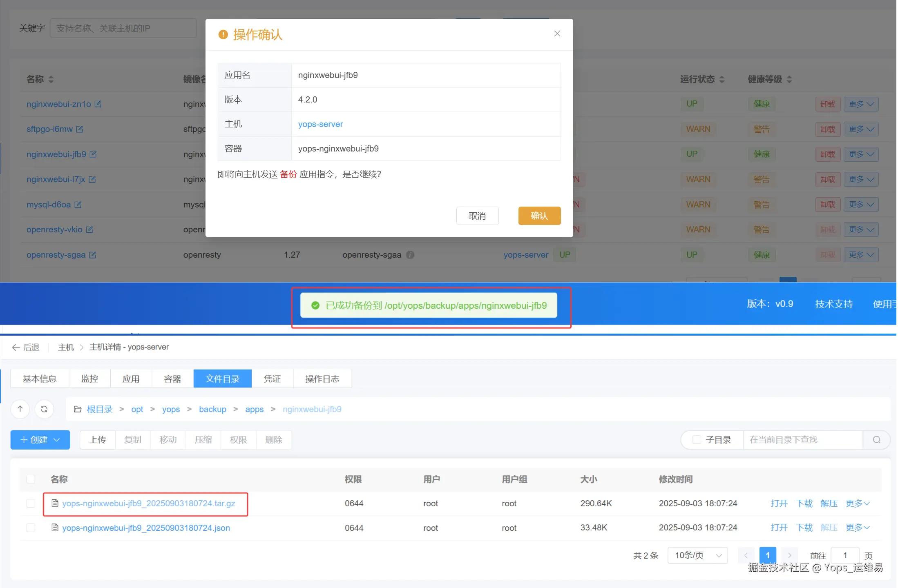Click edit icon beside mysql-d6oa
This screenshot has width=898, height=588.
[78, 205]
